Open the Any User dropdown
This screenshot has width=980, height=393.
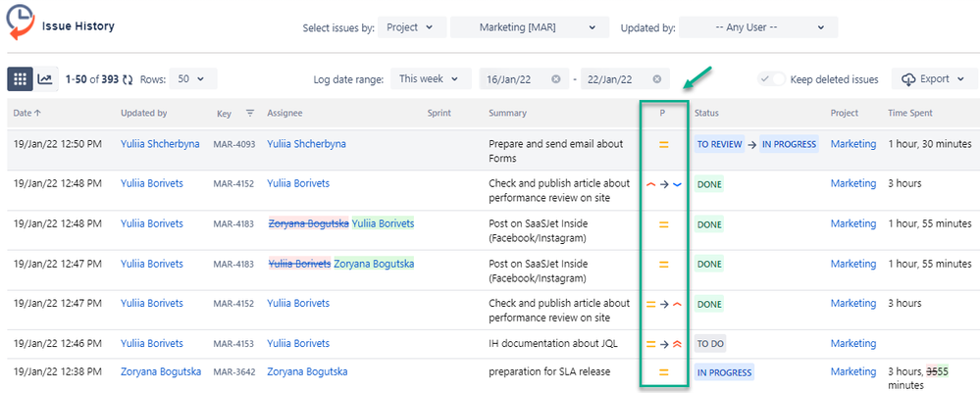(758, 27)
